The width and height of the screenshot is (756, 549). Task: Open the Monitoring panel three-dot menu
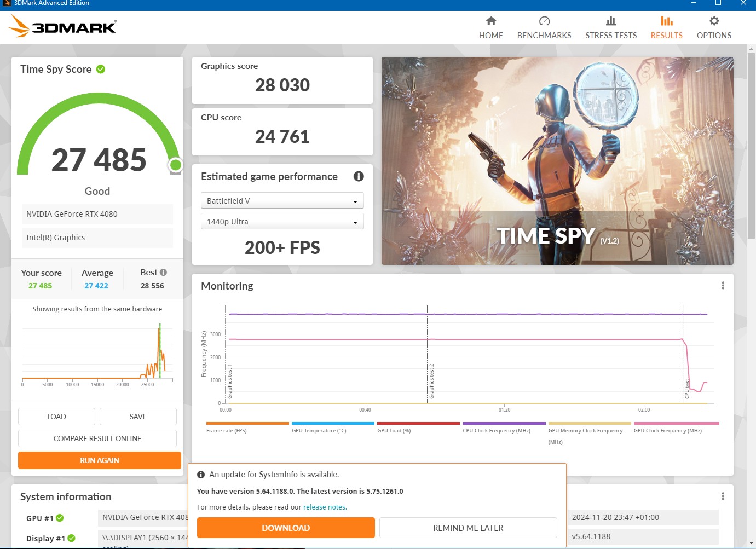(723, 285)
